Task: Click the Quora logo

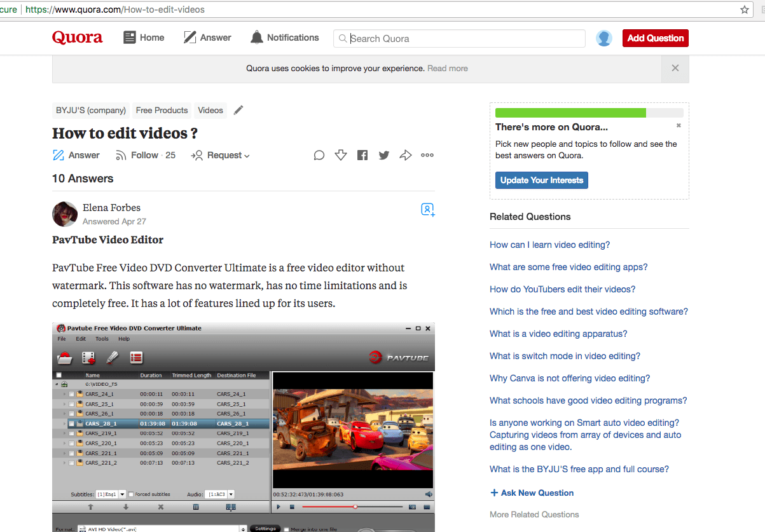Action: point(78,38)
